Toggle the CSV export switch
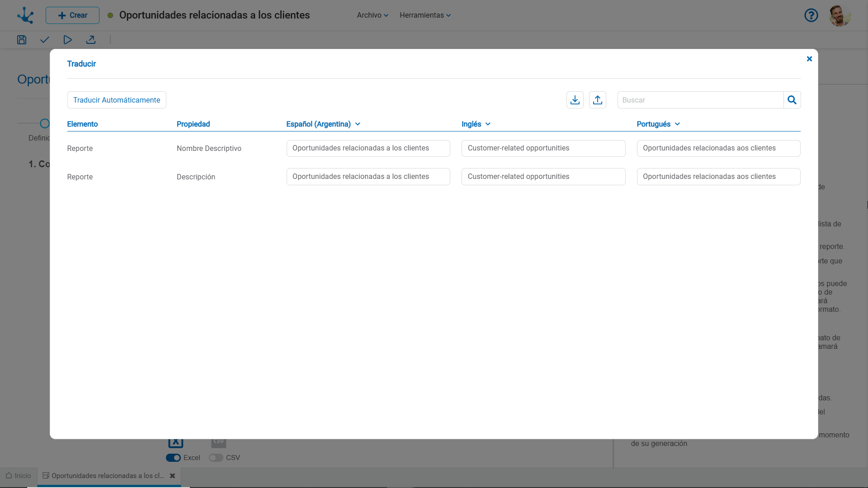The image size is (868, 488). pyautogui.click(x=216, y=458)
